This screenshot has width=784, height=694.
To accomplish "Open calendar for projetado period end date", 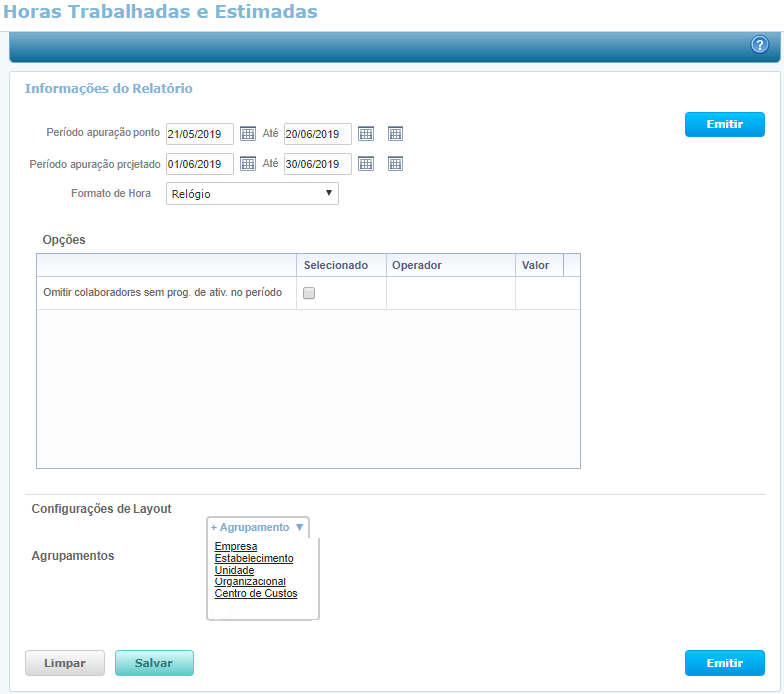I will (366, 164).
